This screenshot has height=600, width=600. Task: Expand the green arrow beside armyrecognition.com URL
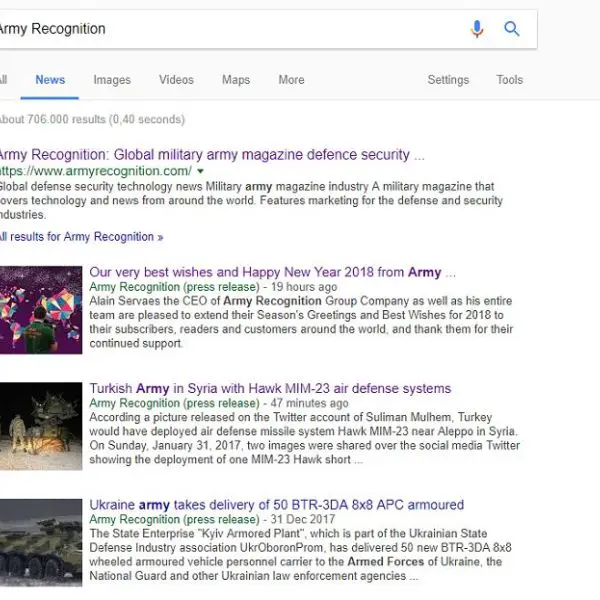[x=200, y=172]
